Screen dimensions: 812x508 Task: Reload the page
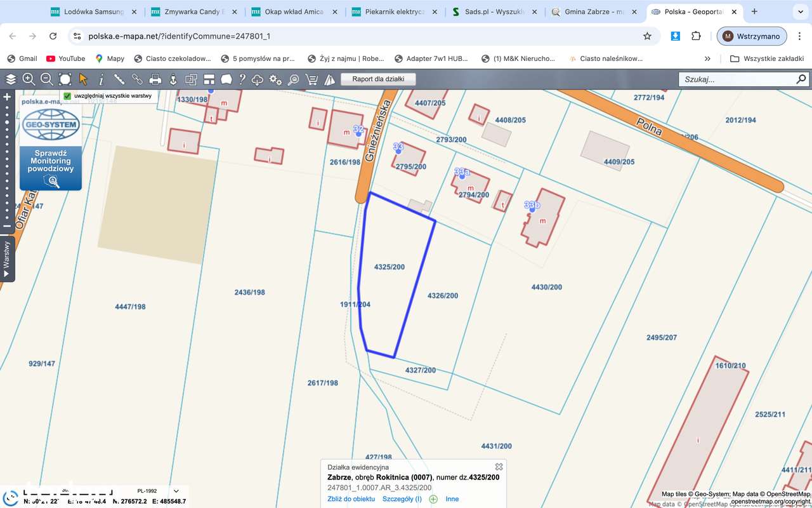[x=53, y=36]
